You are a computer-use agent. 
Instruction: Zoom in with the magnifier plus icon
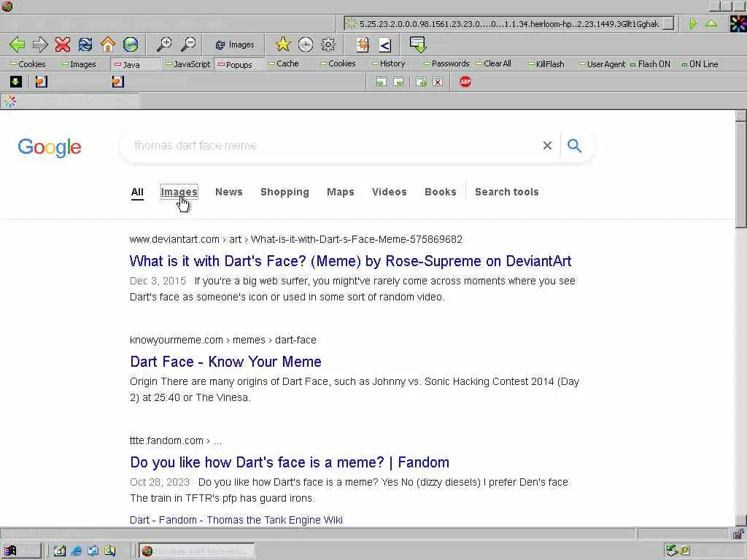pos(164,44)
